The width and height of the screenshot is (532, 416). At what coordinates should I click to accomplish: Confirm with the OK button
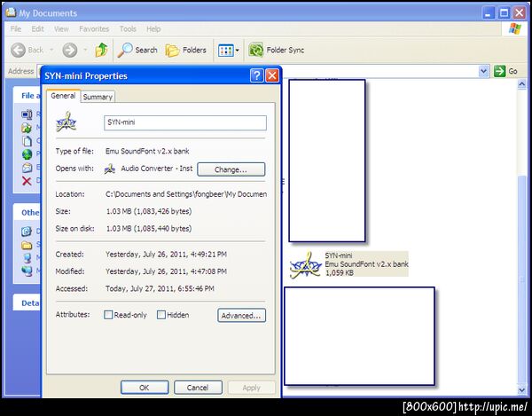[145, 388]
